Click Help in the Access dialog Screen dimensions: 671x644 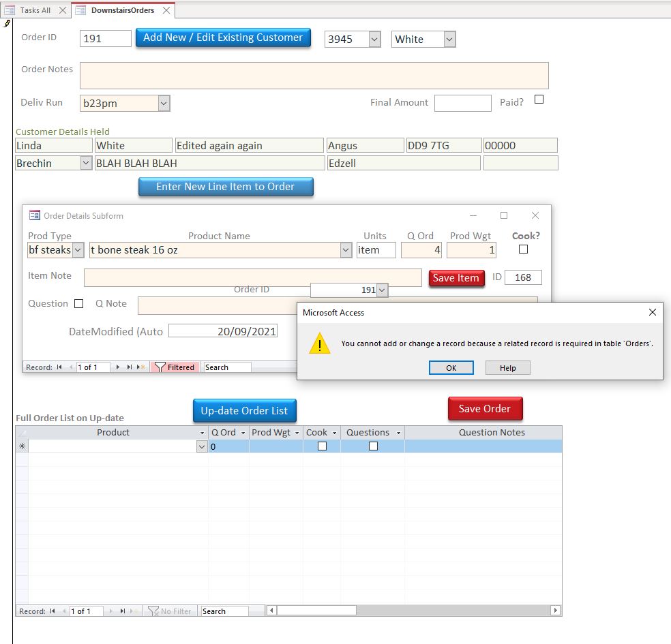(x=507, y=368)
